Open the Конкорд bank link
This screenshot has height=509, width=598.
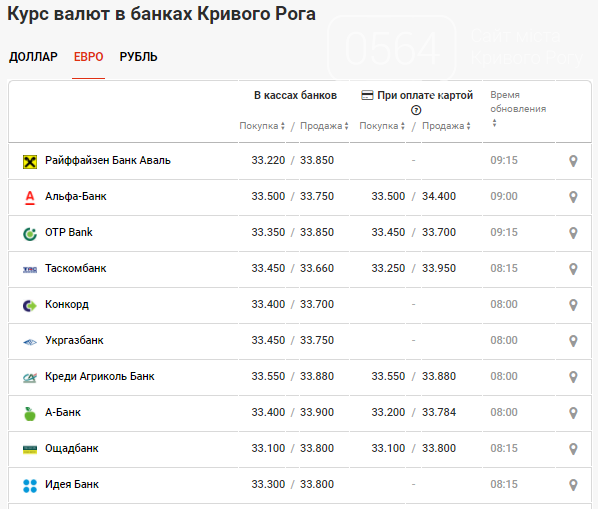click(67, 304)
